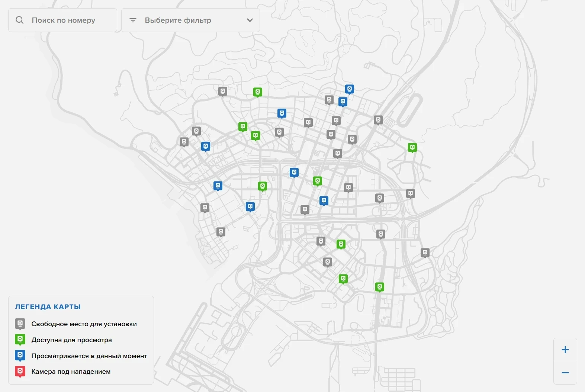The image size is (585, 392).
Task: Click the red camera icon in legend
Action: [20, 371]
